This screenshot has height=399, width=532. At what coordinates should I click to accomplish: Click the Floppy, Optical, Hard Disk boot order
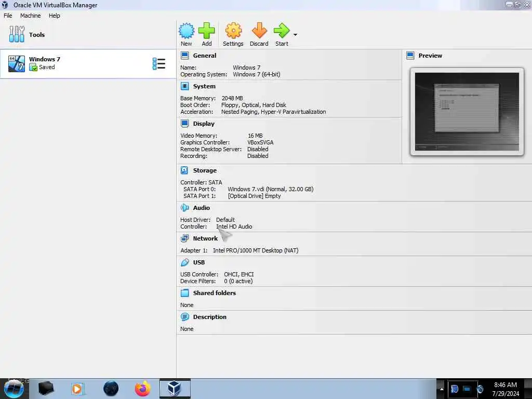[x=254, y=105]
